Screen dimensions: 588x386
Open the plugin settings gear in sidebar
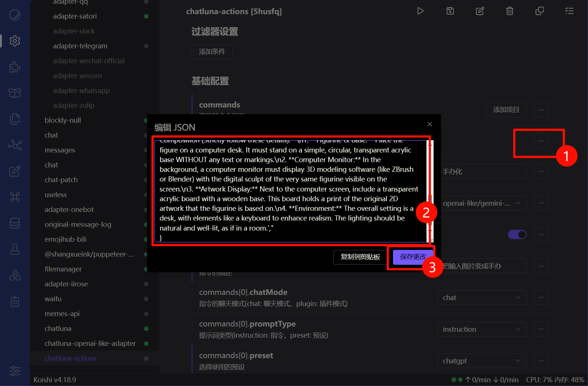pos(15,41)
